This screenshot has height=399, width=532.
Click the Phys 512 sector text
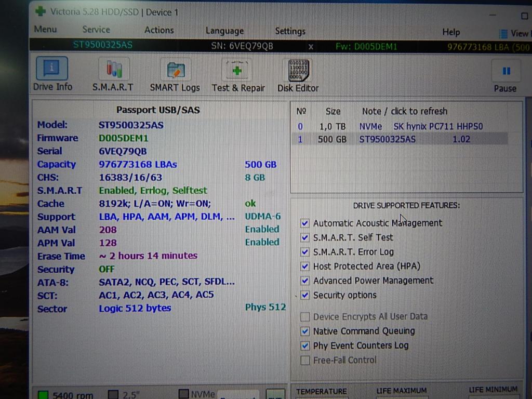tap(265, 308)
